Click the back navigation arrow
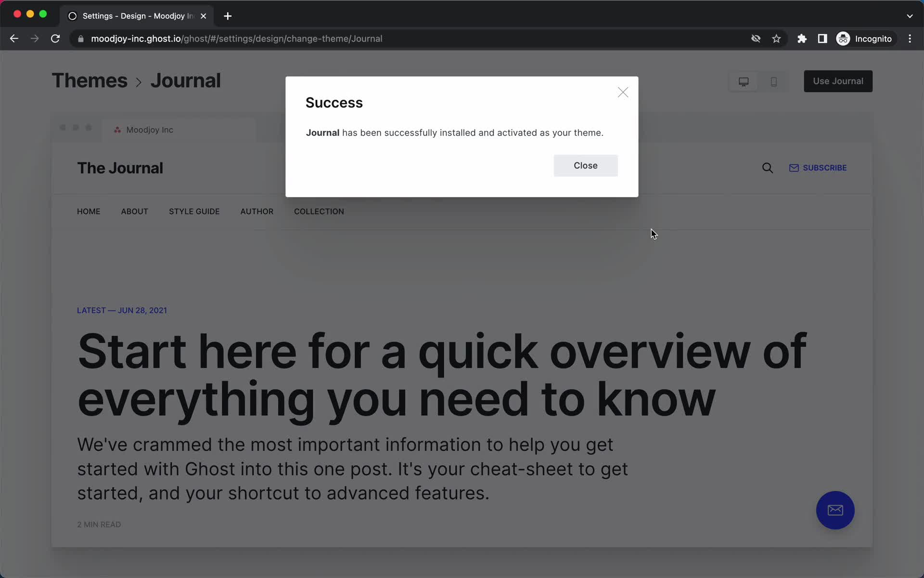Screen dimensions: 924x578 tap(14, 39)
